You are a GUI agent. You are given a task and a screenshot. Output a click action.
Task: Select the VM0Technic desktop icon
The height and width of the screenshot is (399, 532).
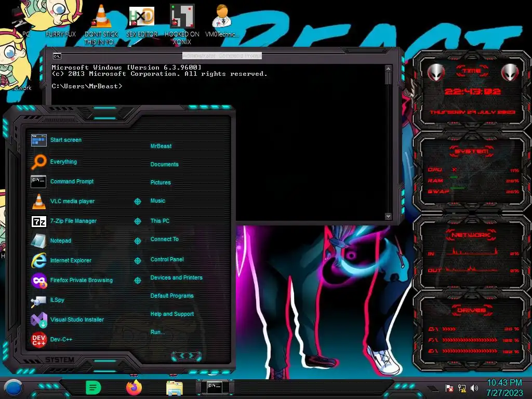[222, 20]
